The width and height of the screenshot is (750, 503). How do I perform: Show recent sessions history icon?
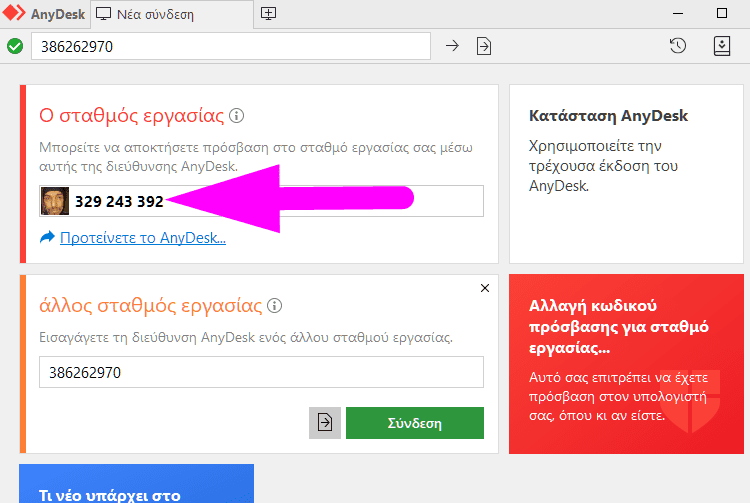678,46
